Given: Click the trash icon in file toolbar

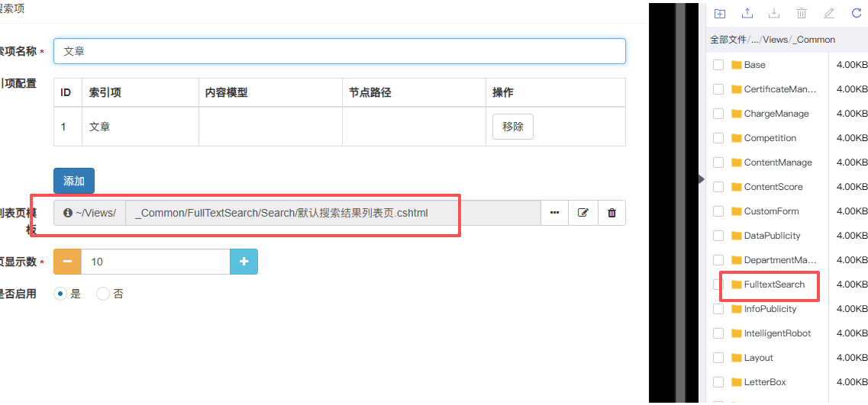Looking at the screenshot, I should [802, 13].
